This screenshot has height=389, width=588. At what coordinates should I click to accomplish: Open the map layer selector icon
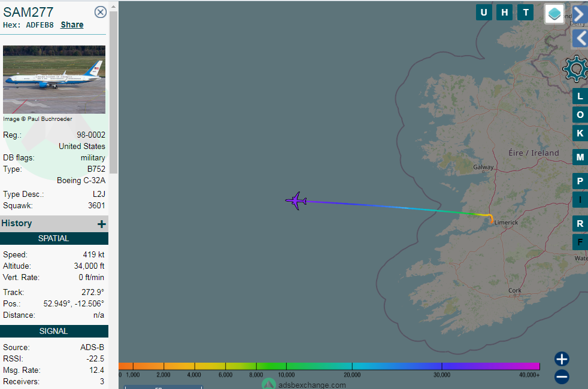coord(554,14)
